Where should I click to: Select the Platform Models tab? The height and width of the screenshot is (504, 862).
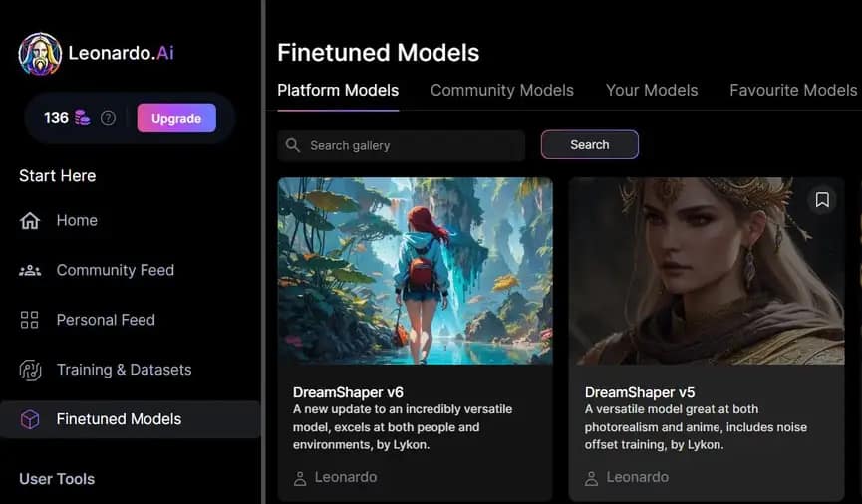[x=338, y=90]
